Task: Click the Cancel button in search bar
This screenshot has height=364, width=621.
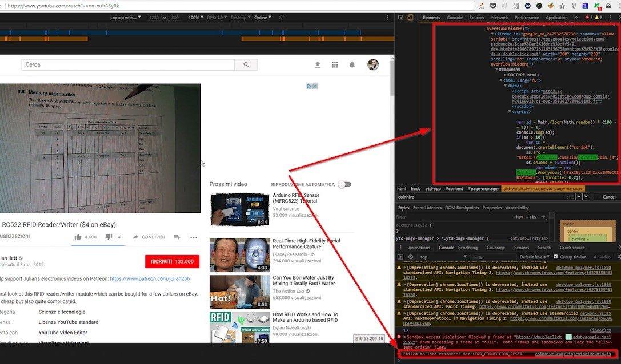Action: pyautogui.click(x=609, y=197)
